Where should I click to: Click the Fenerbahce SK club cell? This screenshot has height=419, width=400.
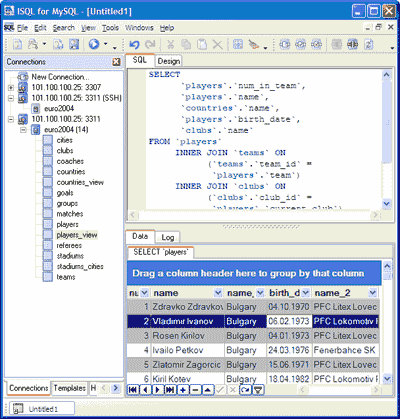point(345,350)
